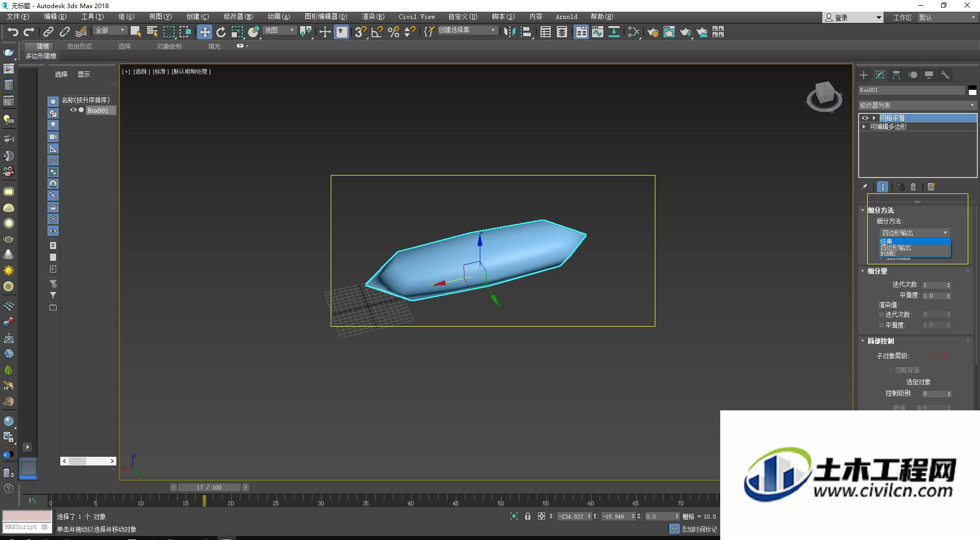Image resolution: width=980 pixels, height=540 pixels.
Task: Activate the Select and Rotate tool
Action: tap(221, 32)
